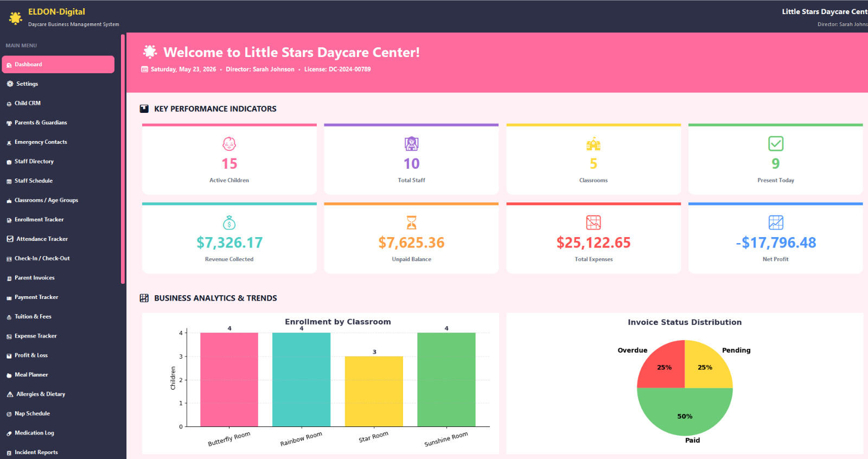Click the sidebar vertical scrollbar
Screen dimensions: 868x459
[x=123, y=158]
